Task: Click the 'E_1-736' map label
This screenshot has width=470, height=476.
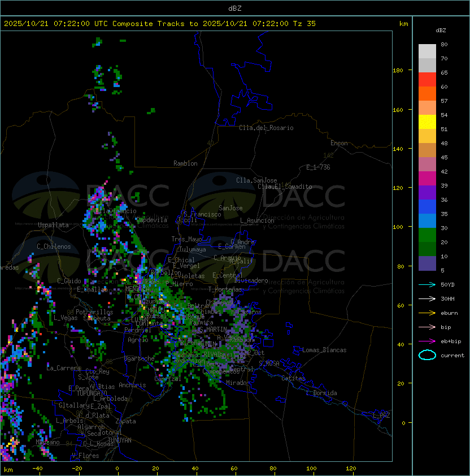Action: pos(318,167)
